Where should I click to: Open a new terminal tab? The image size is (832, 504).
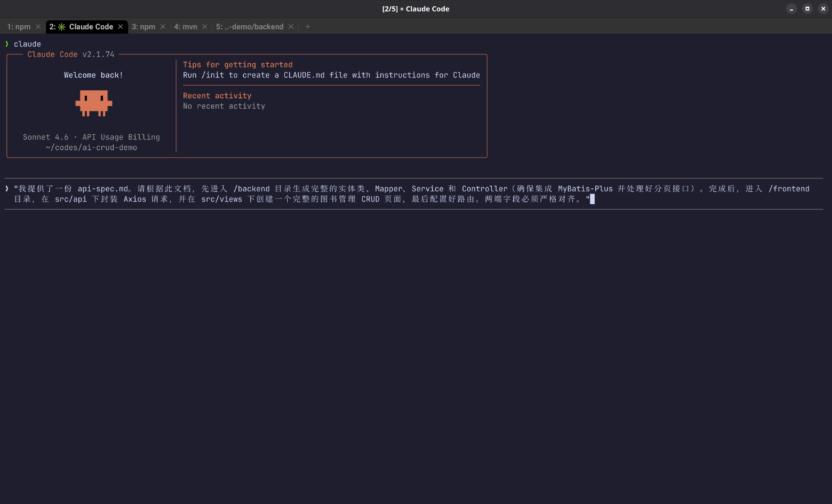point(308,27)
